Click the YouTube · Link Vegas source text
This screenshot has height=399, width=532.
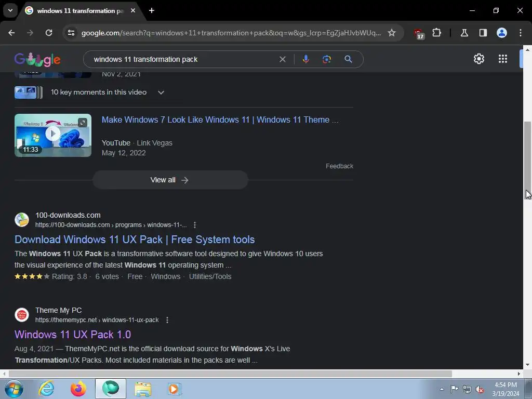pos(137,143)
